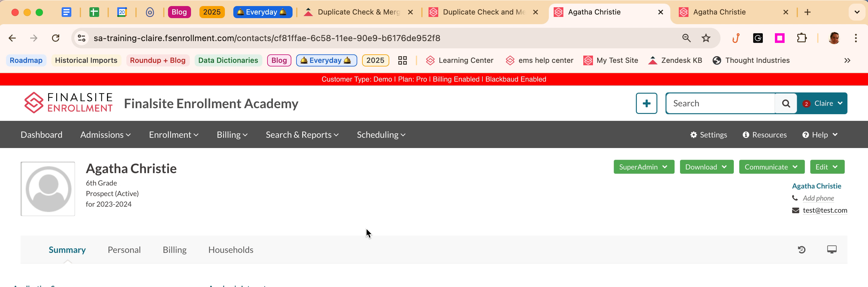
Task: Open the activity history clock icon
Action: click(801, 250)
